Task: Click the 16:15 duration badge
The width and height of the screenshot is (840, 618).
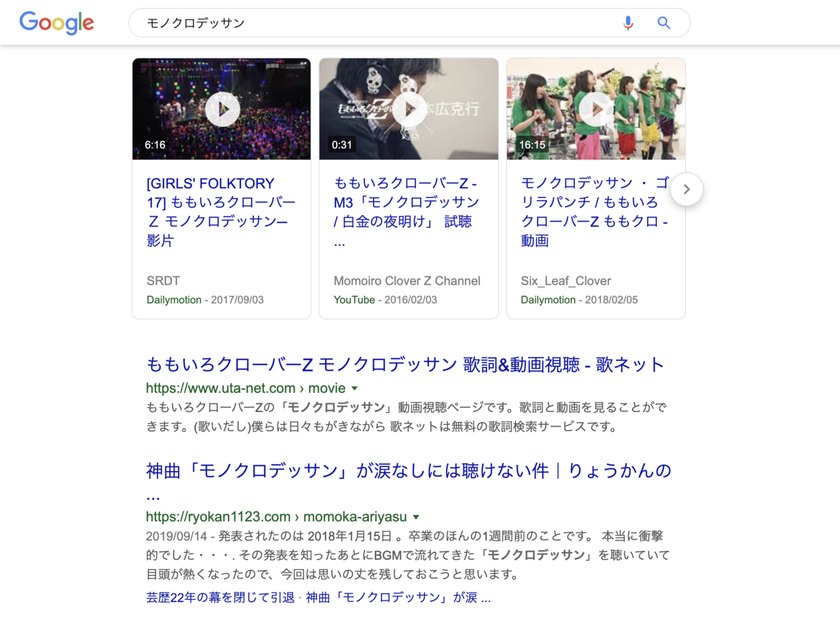Action: tap(532, 145)
